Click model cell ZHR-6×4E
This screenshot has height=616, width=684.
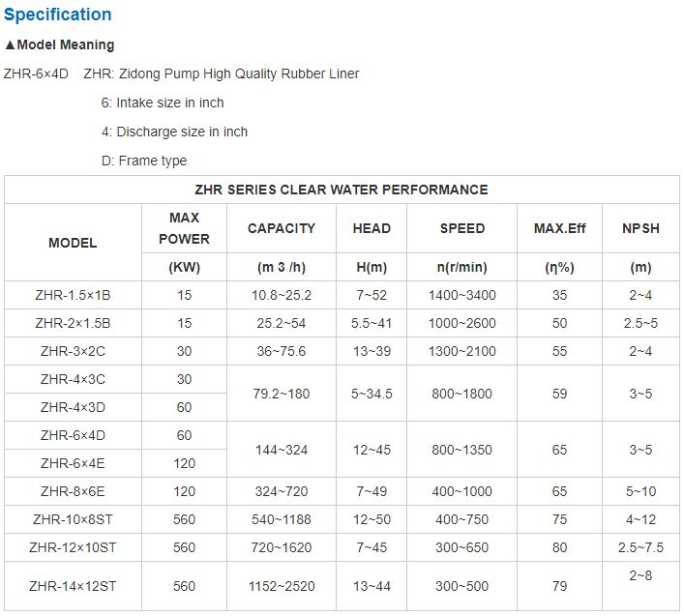click(73, 463)
